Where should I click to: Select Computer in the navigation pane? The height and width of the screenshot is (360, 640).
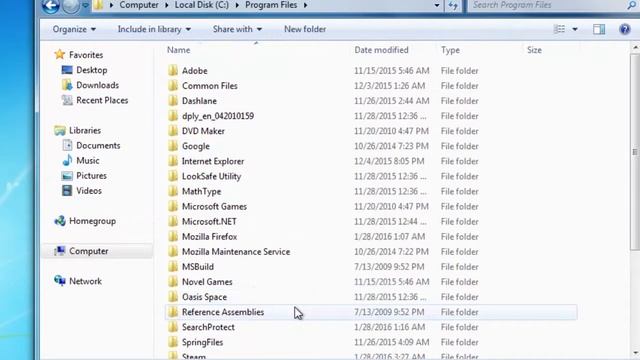[x=89, y=251]
